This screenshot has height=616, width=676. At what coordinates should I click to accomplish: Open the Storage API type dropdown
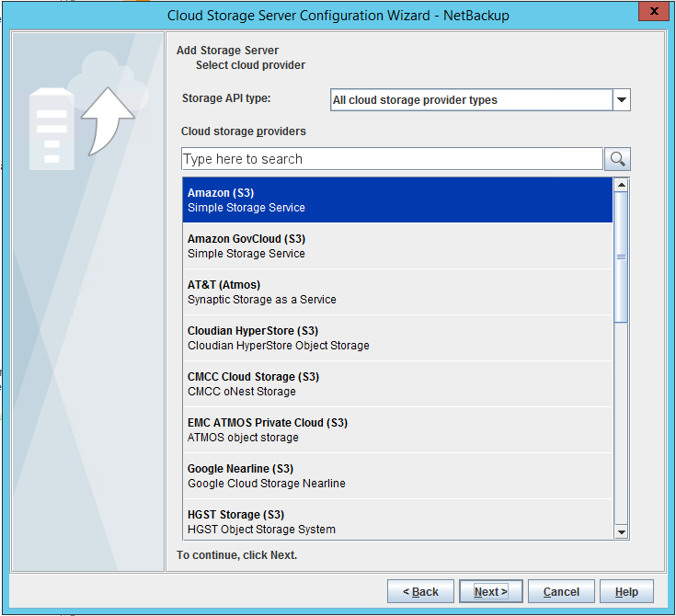tap(621, 100)
